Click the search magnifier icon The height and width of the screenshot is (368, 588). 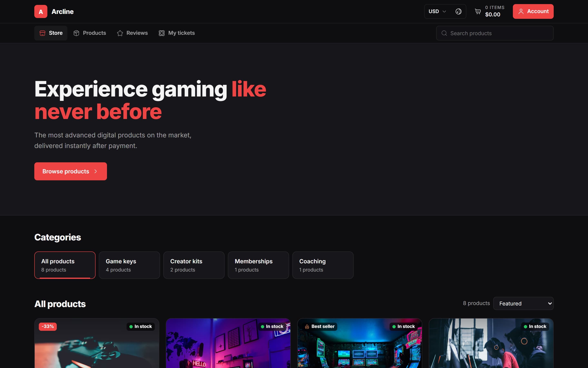pyautogui.click(x=444, y=33)
